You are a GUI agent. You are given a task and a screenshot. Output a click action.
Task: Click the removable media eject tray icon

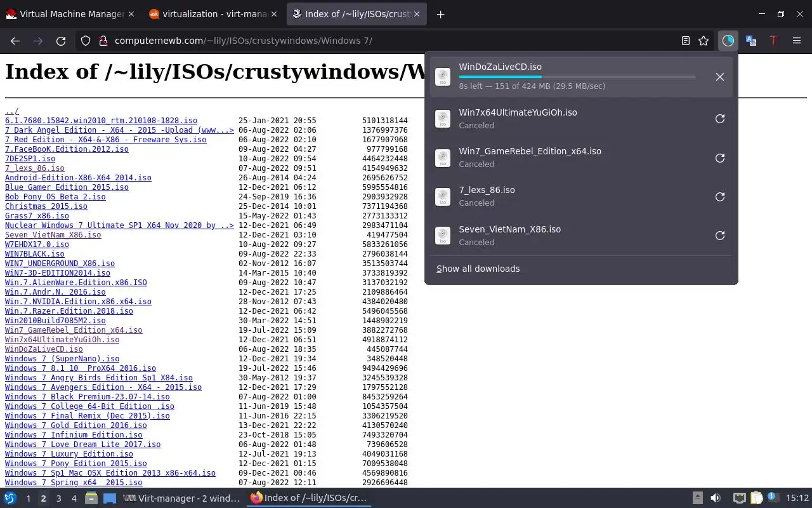(x=697, y=498)
